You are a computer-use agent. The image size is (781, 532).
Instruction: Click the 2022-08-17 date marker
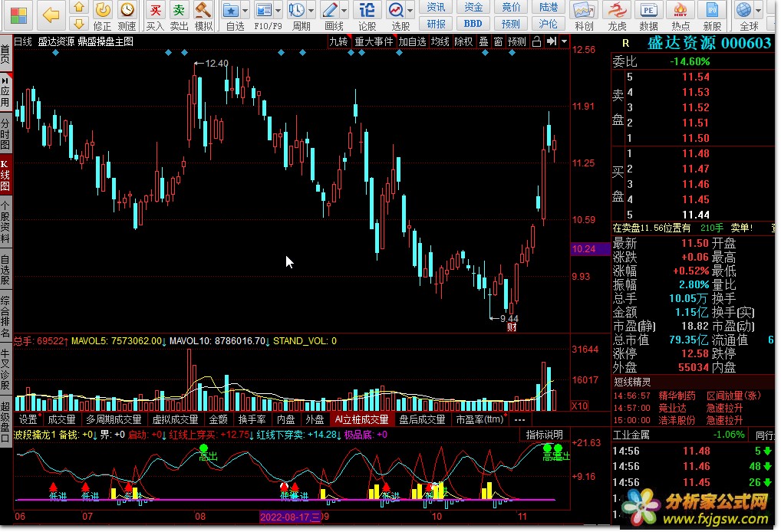291,517
